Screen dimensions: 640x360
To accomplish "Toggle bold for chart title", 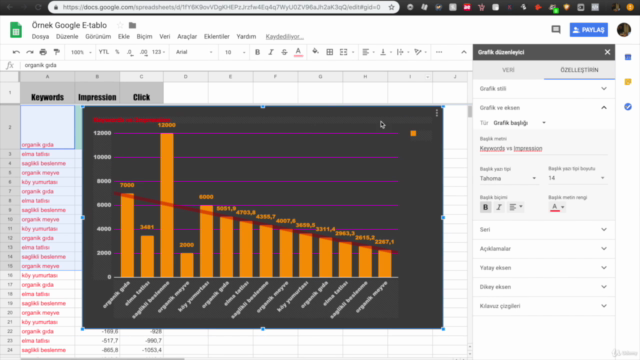I will coord(485,207).
